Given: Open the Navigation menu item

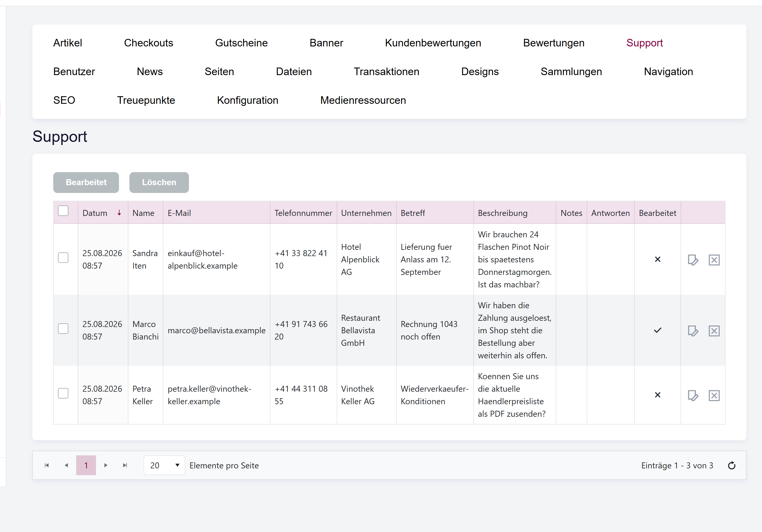Looking at the screenshot, I should 668,72.
